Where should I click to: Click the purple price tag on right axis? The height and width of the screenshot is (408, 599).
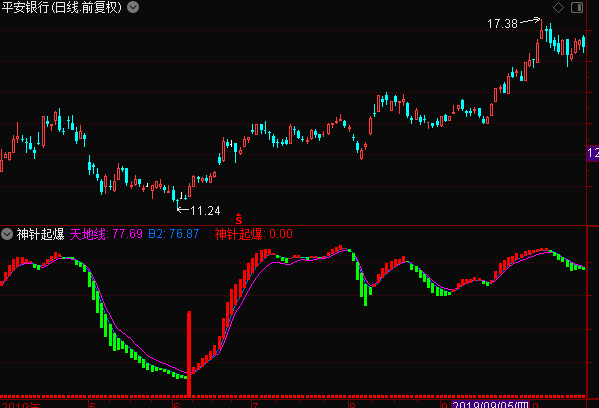pos(593,153)
